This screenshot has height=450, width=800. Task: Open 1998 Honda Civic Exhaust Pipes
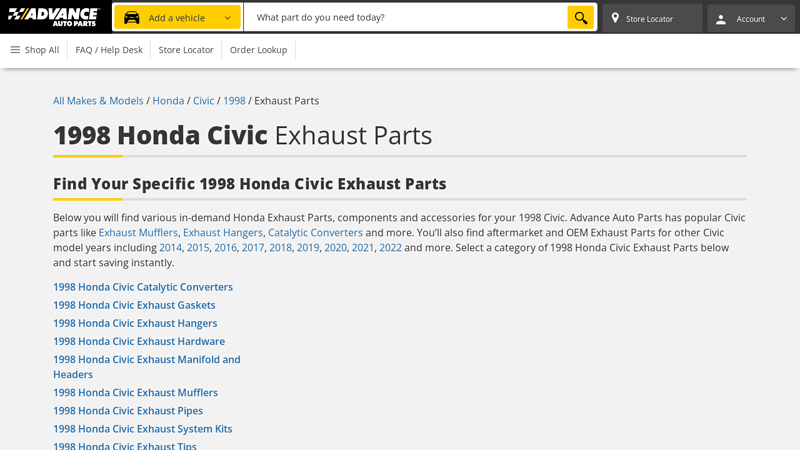[128, 411]
